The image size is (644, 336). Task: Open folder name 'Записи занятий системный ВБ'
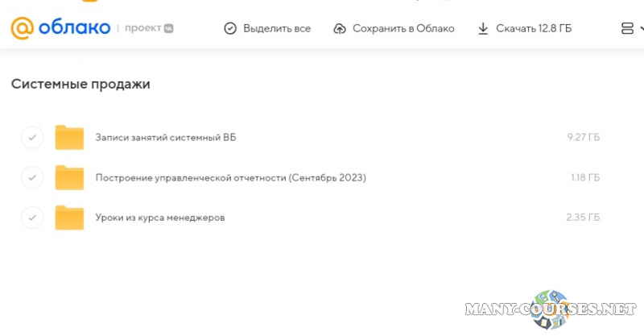165,138
